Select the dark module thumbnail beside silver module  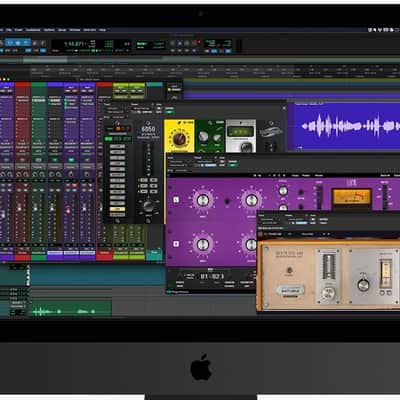pyautogui.click(x=272, y=136)
